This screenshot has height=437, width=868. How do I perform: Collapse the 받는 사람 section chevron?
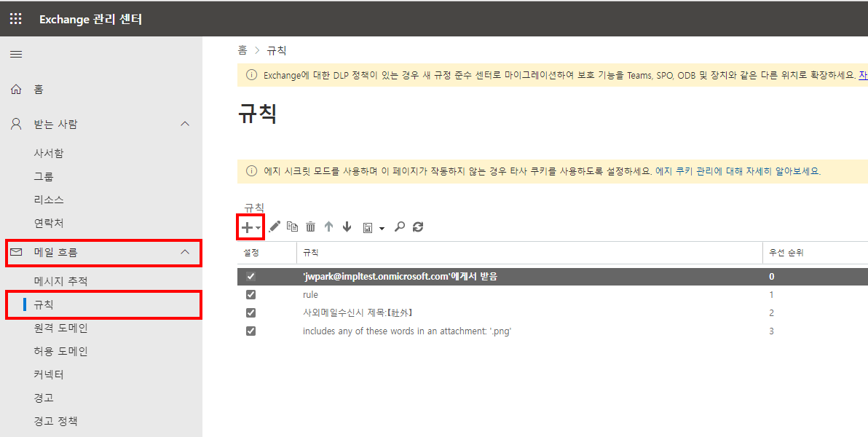(x=185, y=124)
